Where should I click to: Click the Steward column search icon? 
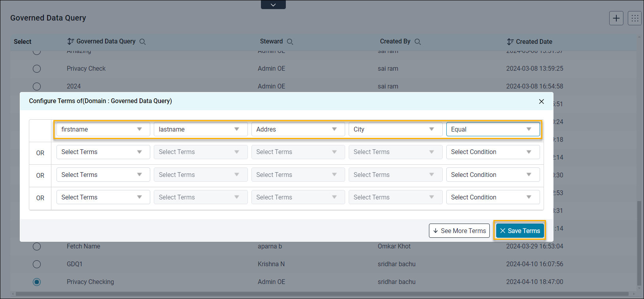pos(290,42)
